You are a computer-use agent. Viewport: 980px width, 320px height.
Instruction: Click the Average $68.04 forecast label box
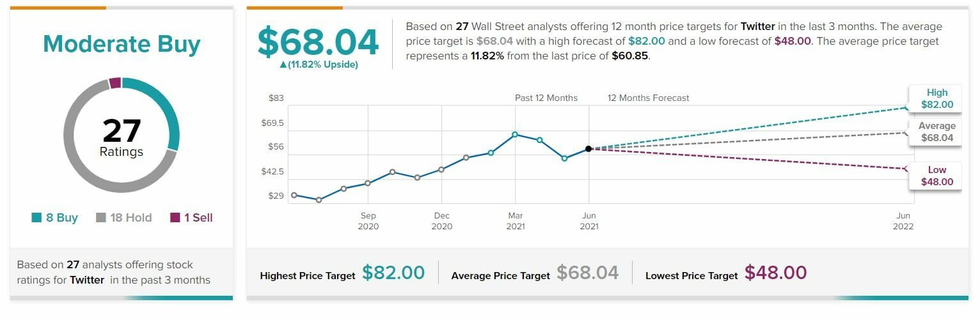[937, 132]
